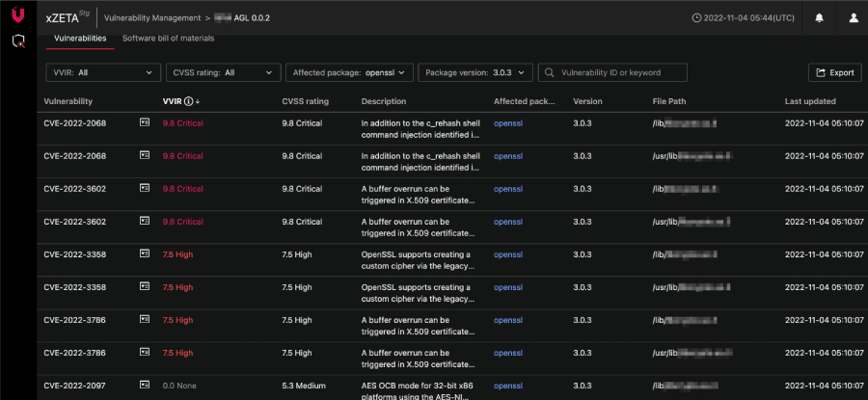Open the user account profile icon
Viewport: 868px width, 400px height.
click(853, 17)
